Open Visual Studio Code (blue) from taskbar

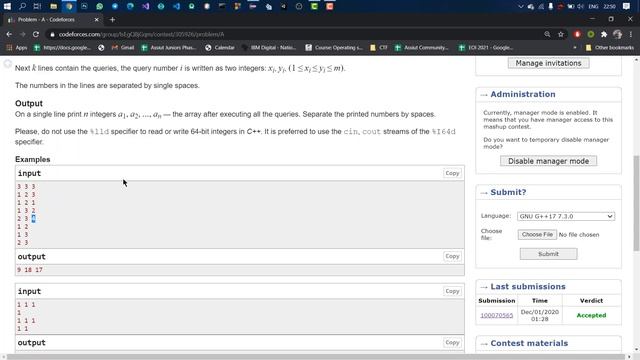click(176, 6)
